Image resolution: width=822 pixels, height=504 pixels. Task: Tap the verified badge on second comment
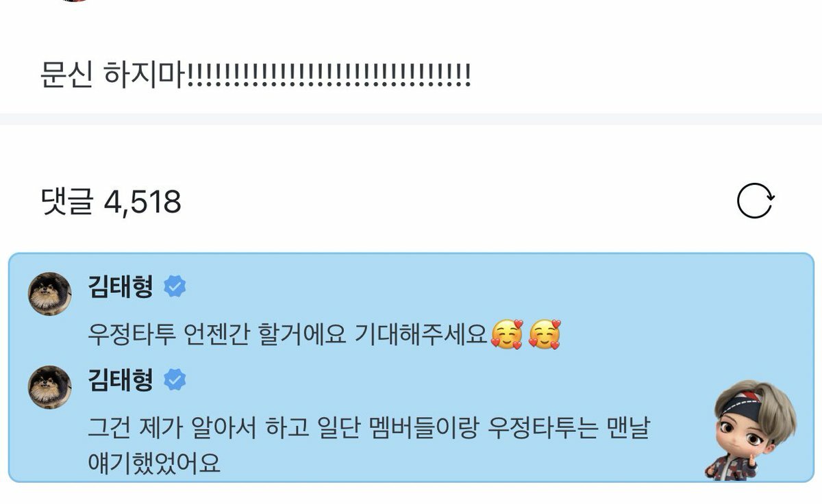[175, 380]
